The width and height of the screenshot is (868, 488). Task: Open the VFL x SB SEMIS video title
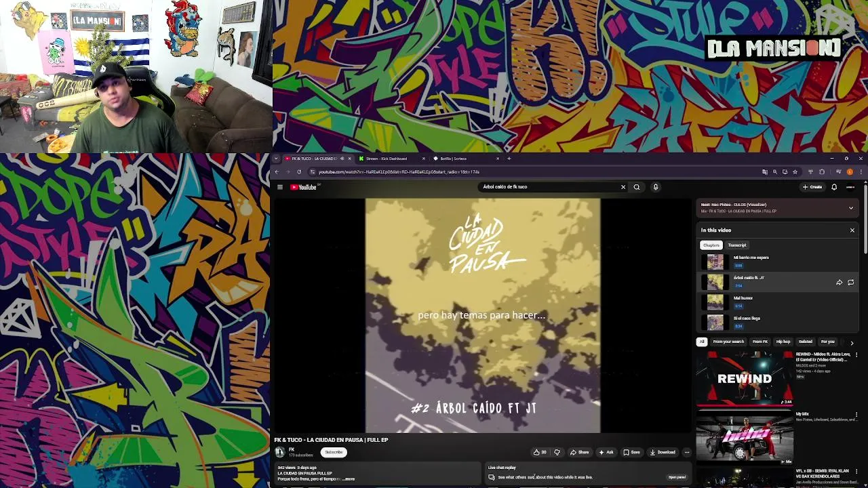(823, 474)
